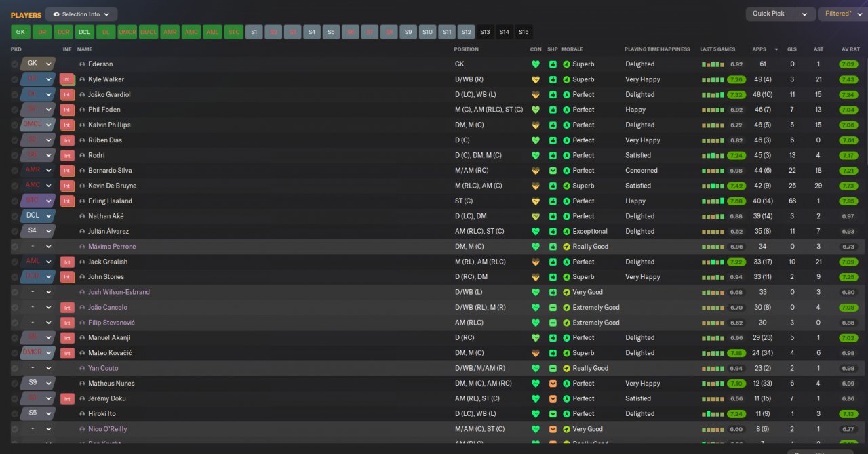The image size is (868, 454).
Task: Click the Int icon beside Jack Grealish
Action: 67,262
